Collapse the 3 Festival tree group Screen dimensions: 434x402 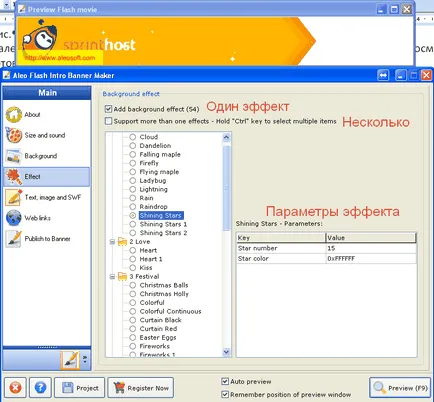click(112, 277)
